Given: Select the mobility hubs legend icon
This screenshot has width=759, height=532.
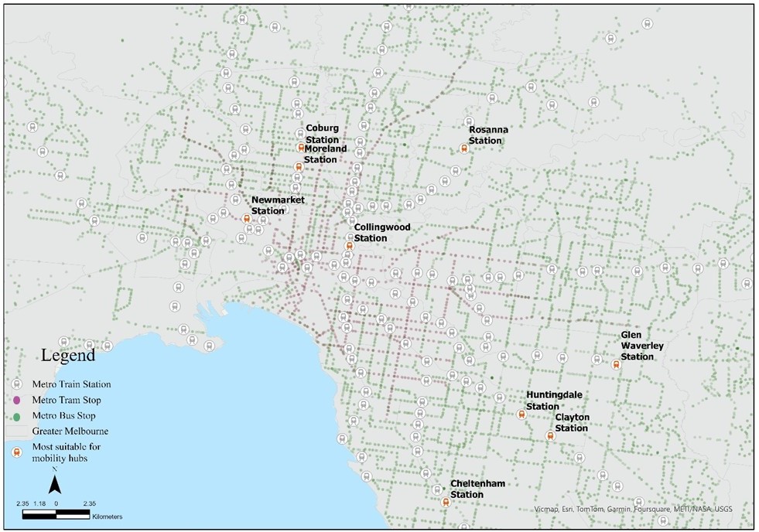Looking at the screenshot, I should (16, 451).
